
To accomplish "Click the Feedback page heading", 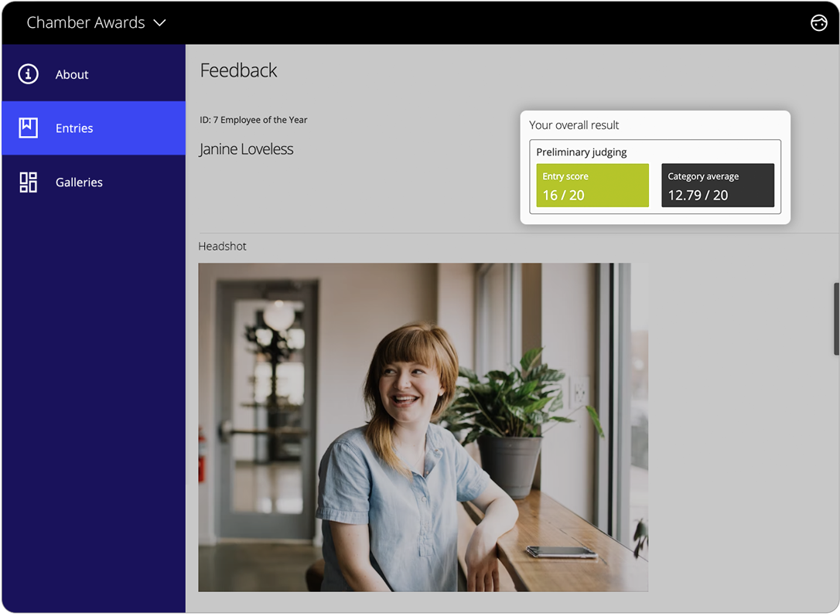I will [238, 70].
